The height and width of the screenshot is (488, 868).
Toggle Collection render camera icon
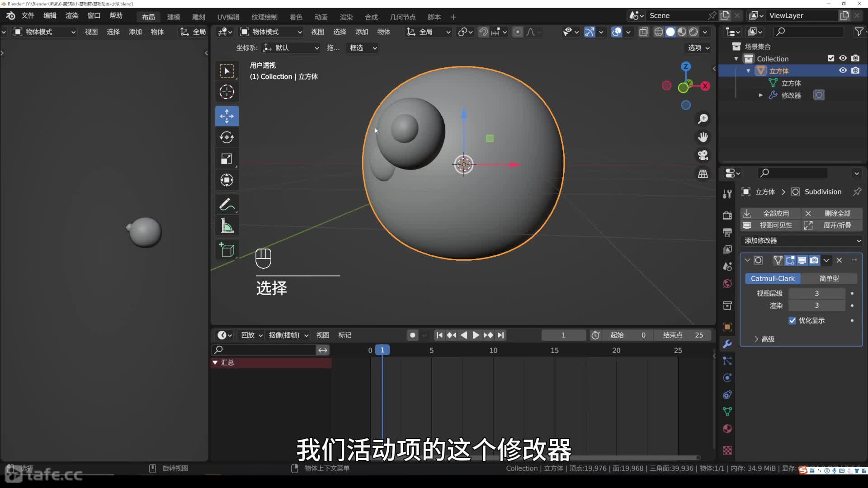pyautogui.click(x=855, y=58)
